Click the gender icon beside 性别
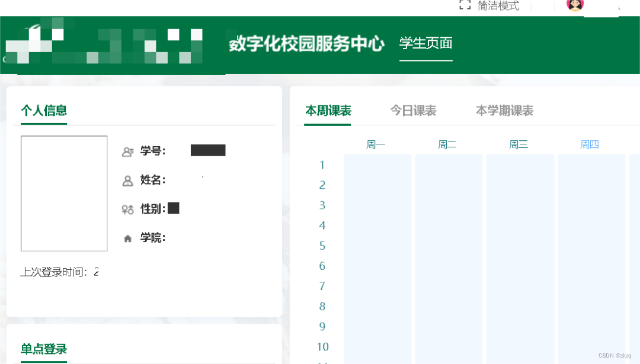This screenshot has height=364, width=640. tap(127, 209)
